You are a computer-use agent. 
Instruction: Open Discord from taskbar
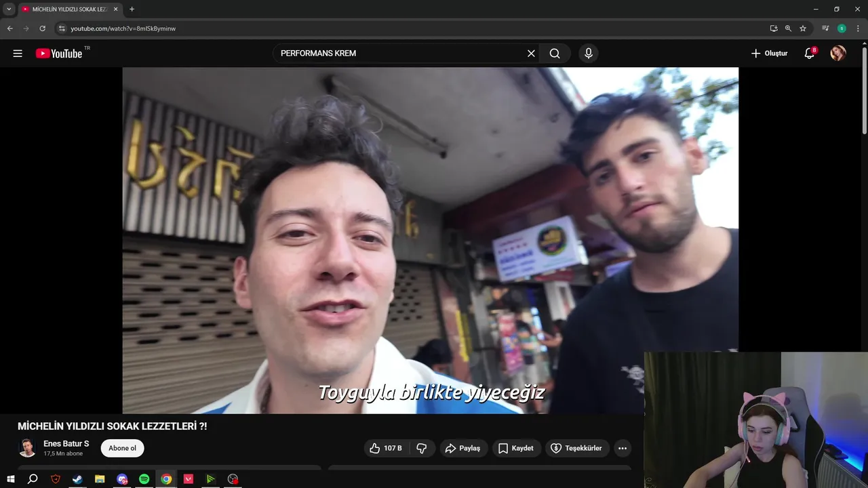pos(122,479)
